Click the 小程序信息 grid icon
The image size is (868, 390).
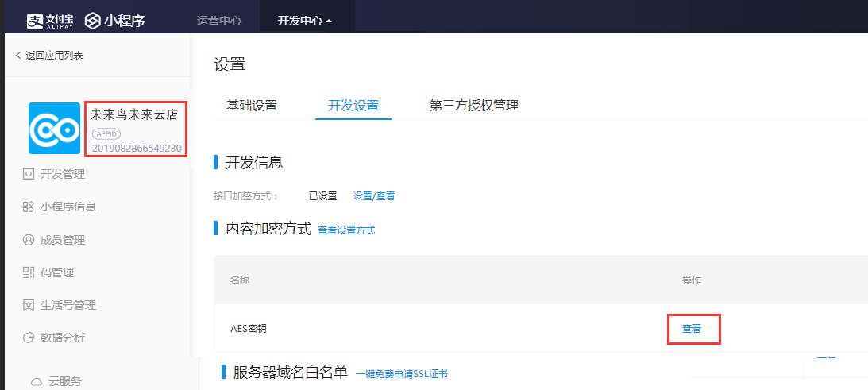click(29, 207)
